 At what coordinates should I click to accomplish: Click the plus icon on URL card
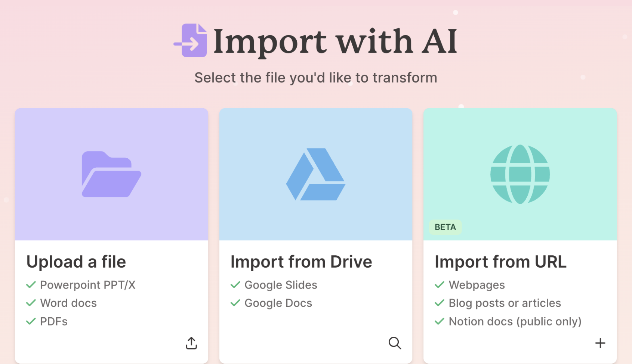coord(600,343)
